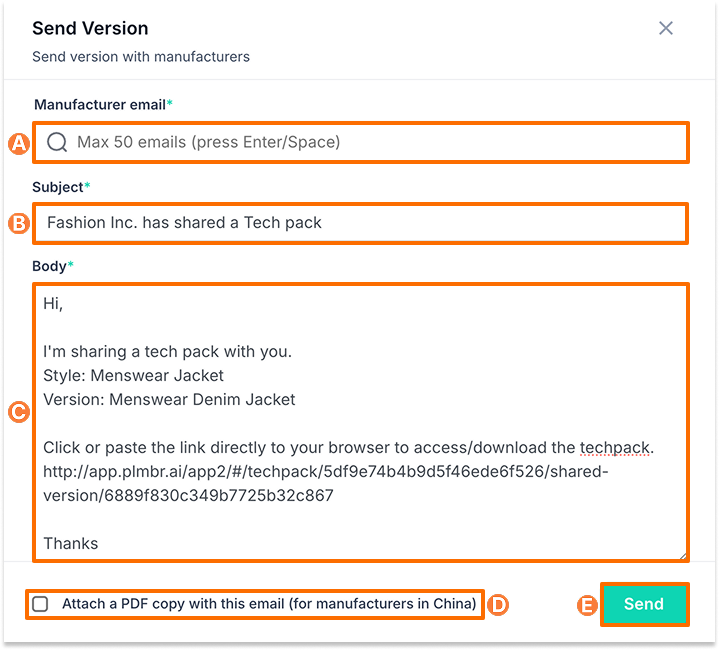Viewport: 719px width, 650px height.
Task: Click the magnifier icon in email field
Action: click(x=57, y=142)
